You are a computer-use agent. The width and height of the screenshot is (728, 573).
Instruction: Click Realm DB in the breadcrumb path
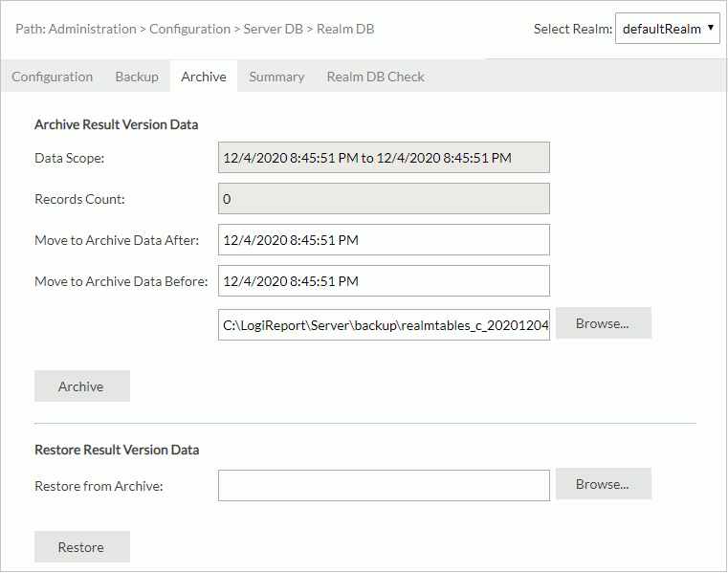coord(345,30)
